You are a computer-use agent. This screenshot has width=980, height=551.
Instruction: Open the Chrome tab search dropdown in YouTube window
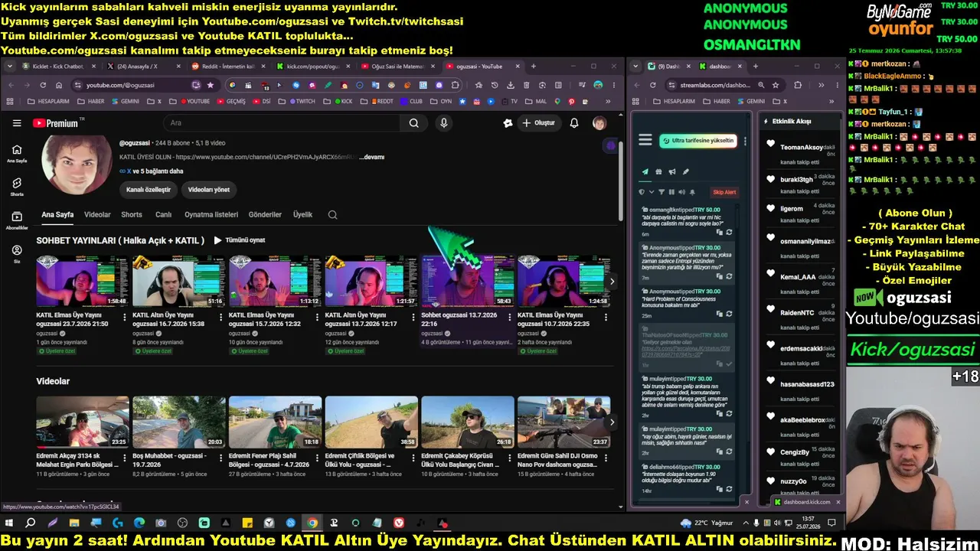click(10, 67)
